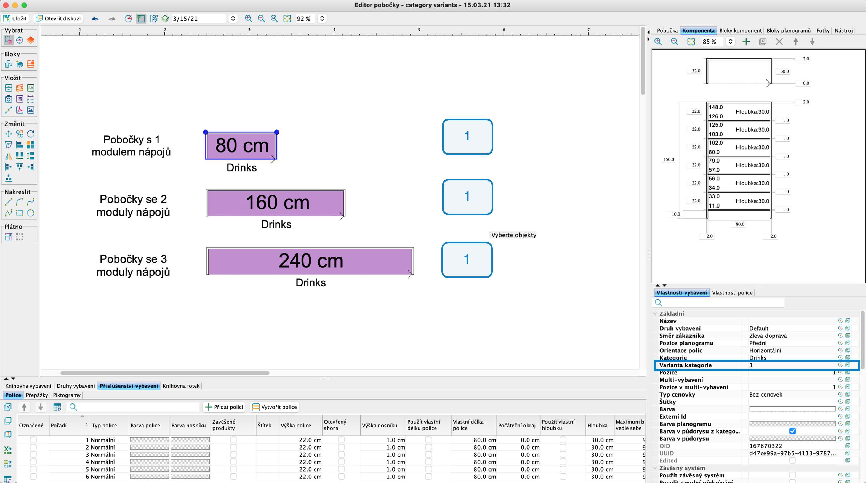Viewport: 868px width, 484px height.
Task: Select the rectangle selection tool under Vybrat
Action: click(x=9, y=40)
